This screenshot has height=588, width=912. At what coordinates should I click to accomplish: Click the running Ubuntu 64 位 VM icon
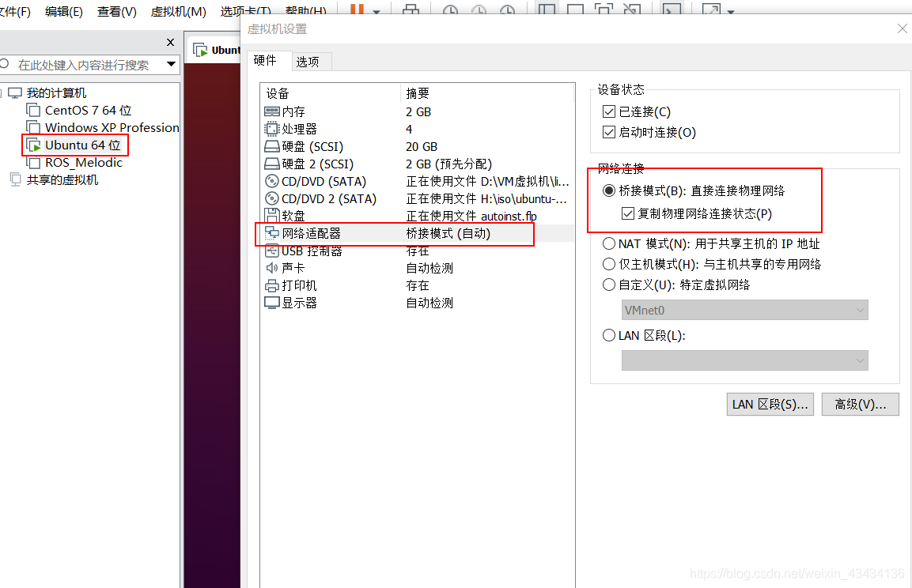pyautogui.click(x=34, y=145)
